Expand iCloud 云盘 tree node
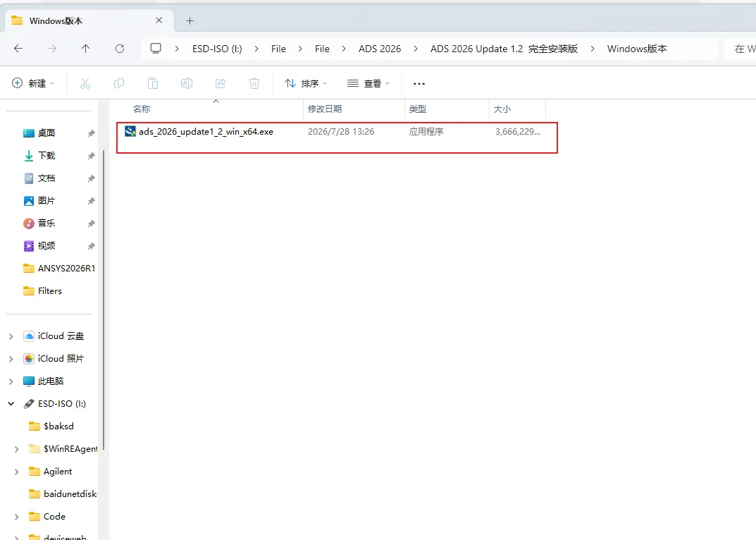756x540 pixels. 11,336
